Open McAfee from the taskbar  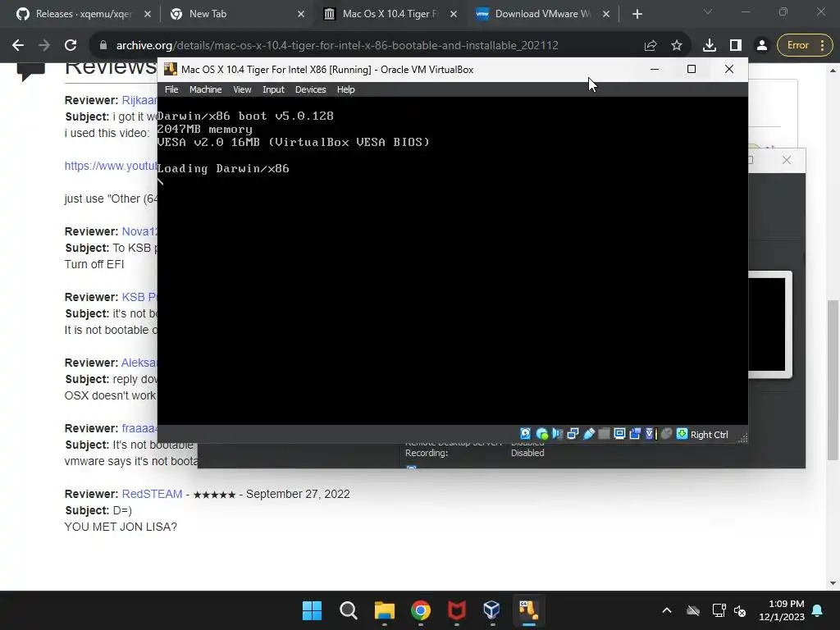[x=456, y=610]
